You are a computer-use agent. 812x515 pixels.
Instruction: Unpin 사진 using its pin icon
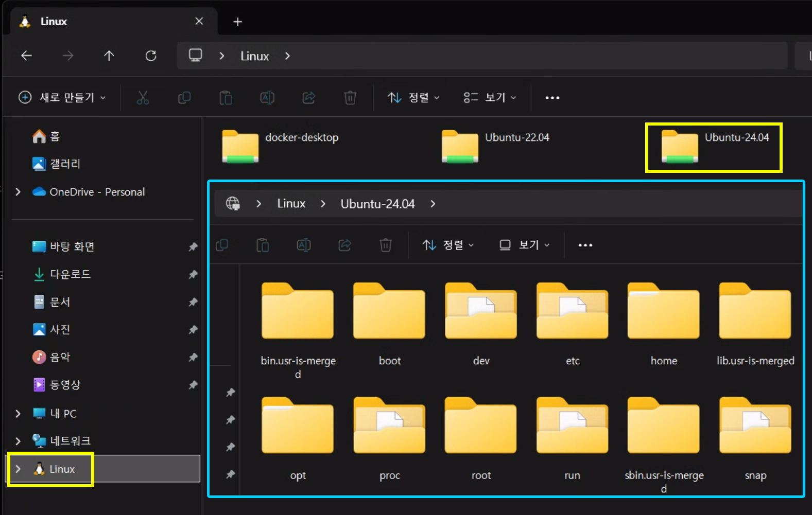(193, 330)
